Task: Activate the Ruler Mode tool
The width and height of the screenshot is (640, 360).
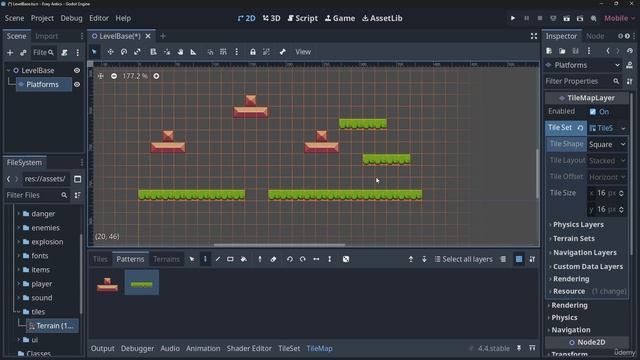Action: [193, 52]
